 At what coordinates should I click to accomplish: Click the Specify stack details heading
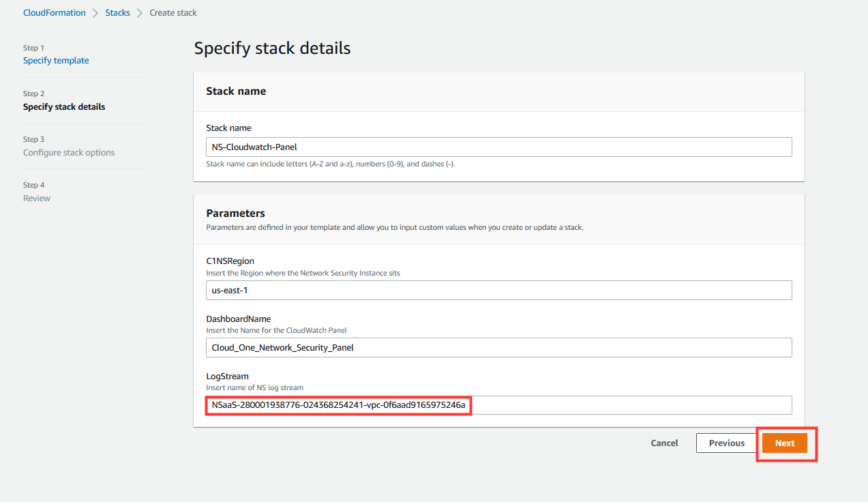pyautogui.click(x=273, y=48)
